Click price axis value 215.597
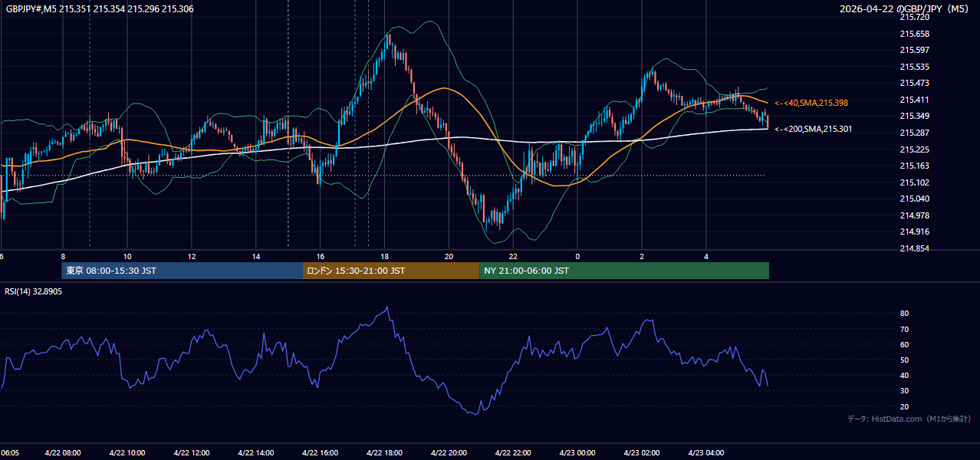Viewport: 980px width, 460px height. pos(914,50)
